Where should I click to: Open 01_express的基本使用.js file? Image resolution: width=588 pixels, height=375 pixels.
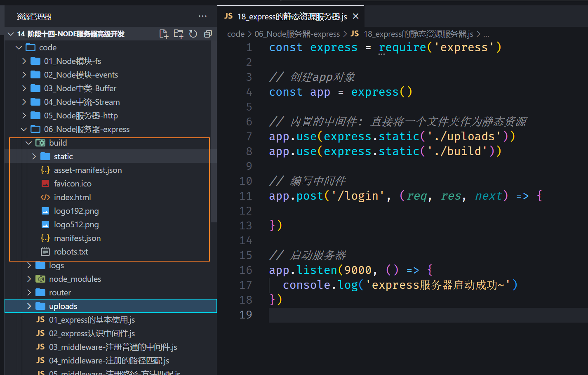point(92,320)
